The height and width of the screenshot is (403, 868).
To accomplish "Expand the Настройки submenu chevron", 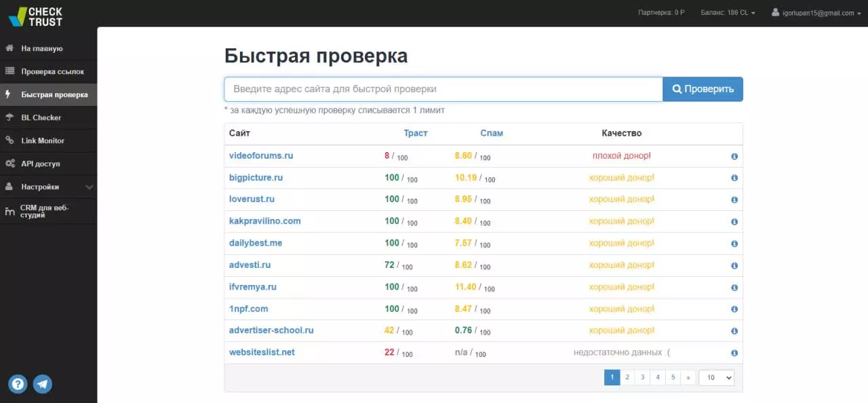I will (x=90, y=187).
